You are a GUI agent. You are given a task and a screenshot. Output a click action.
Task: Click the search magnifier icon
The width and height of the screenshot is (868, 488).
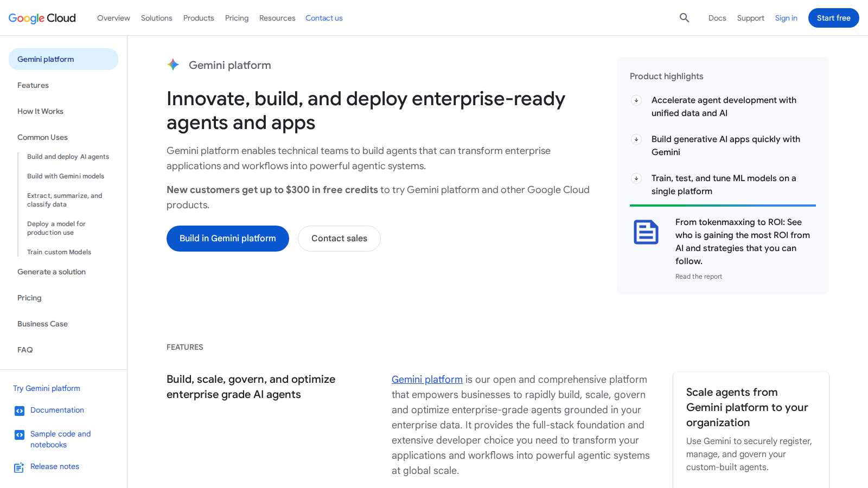[685, 18]
